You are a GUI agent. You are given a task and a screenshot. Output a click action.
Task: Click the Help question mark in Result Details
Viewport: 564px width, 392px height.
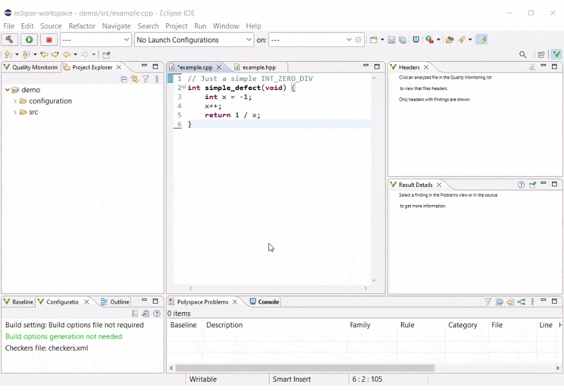[x=522, y=185]
